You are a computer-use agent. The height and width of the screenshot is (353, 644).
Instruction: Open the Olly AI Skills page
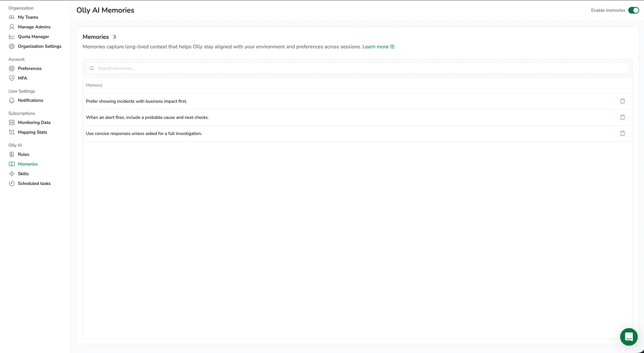pos(23,174)
